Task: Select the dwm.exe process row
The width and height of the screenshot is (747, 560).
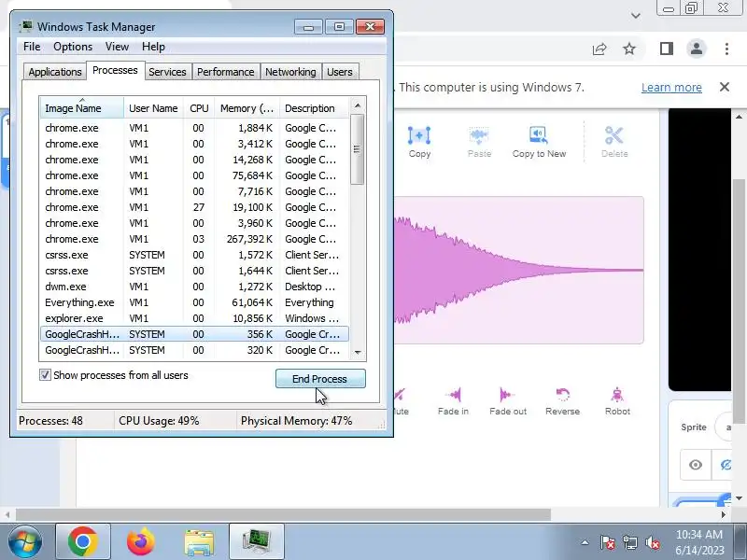Action: (x=194, y=287)
